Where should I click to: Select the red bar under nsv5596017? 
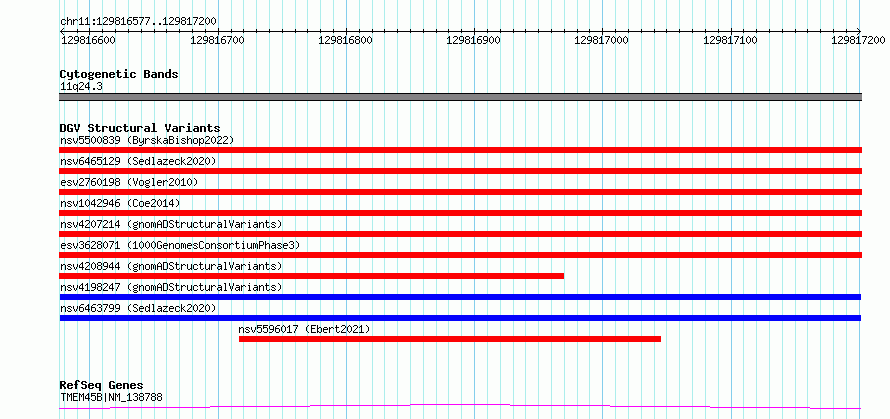(450, 339)
